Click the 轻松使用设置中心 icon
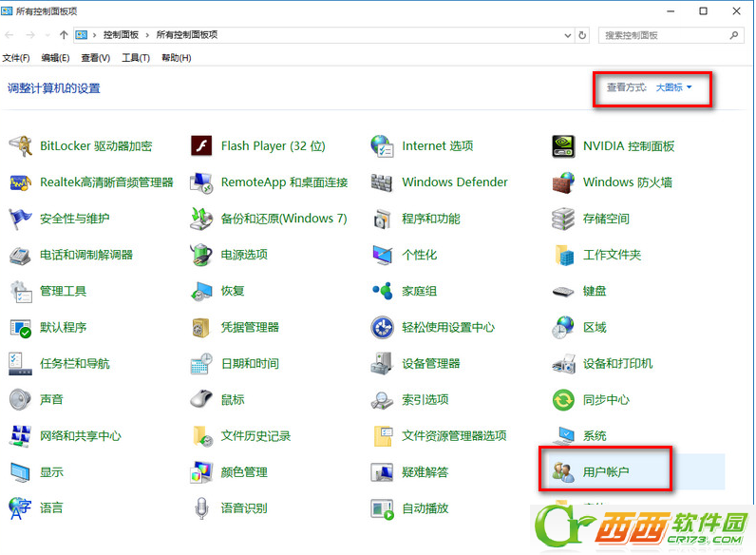Screen dimensions: 756x555 383,327
